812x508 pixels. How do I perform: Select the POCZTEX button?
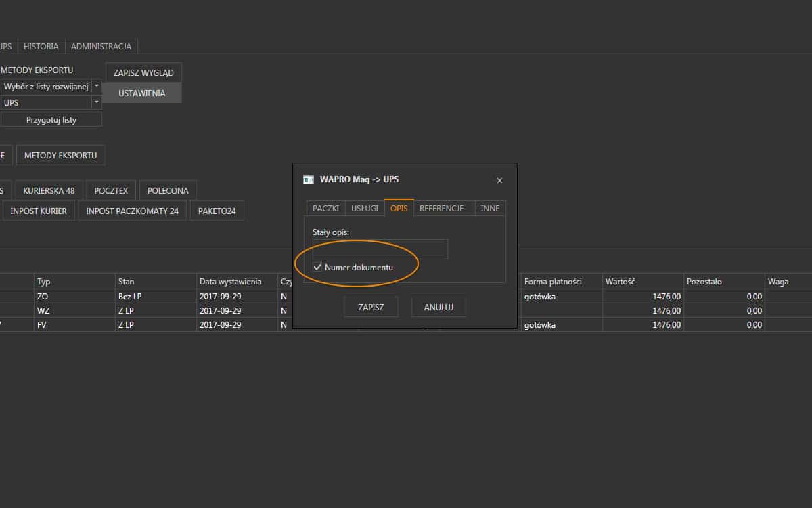[111, 191]
